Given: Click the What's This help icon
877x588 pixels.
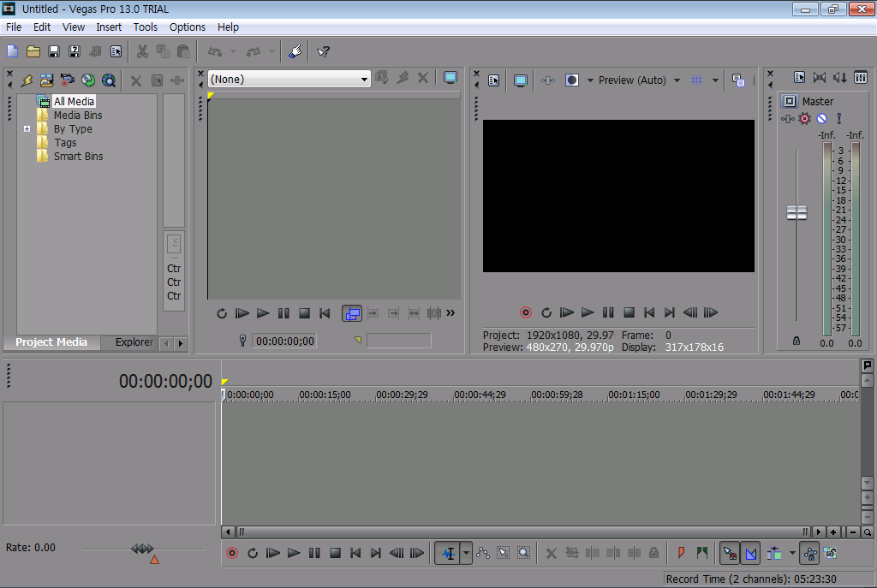Looking at the screenshot, I should point(323,51).
